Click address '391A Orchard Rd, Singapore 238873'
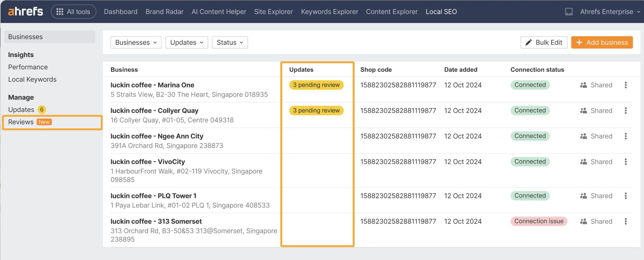The height and width of the screenshot is (260, 644). pos(167,145)
